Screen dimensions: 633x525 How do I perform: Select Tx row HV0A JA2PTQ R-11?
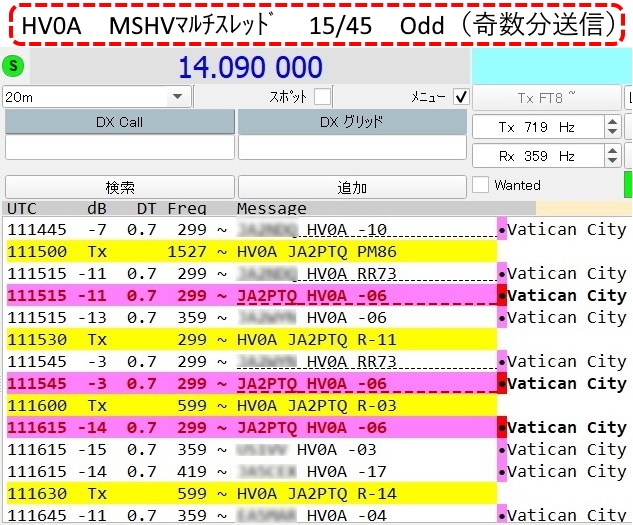tap(252, 340)
